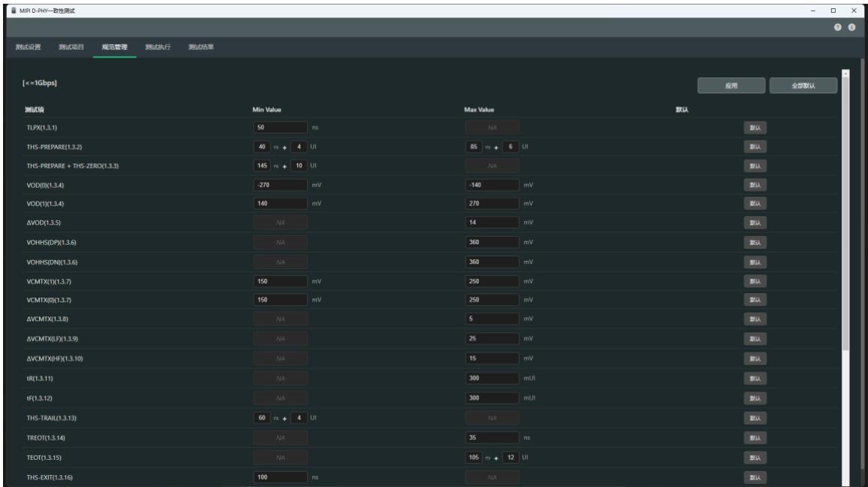868x487 pixels.
Task: Reset TLPX(1.3.1) row to default
Action: tap(755, 128)
